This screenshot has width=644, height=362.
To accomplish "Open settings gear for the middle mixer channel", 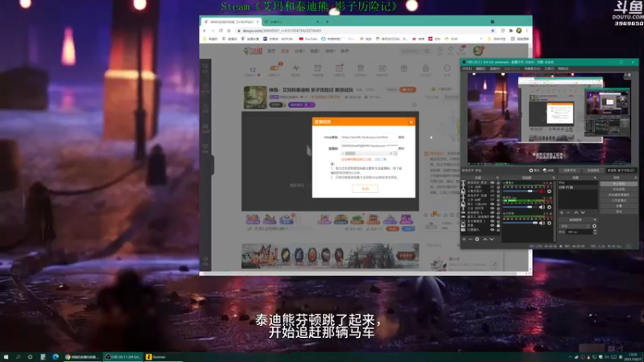I will (x=549, y=208).
